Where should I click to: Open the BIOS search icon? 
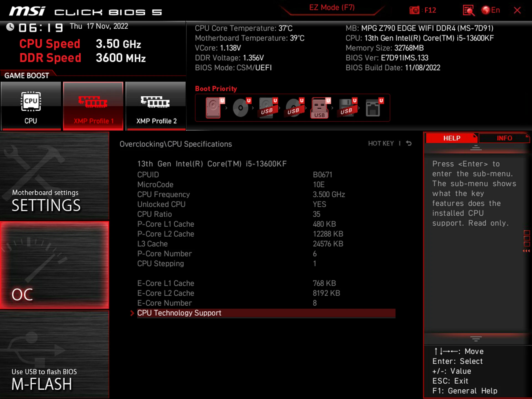click(x=469, y=11)
